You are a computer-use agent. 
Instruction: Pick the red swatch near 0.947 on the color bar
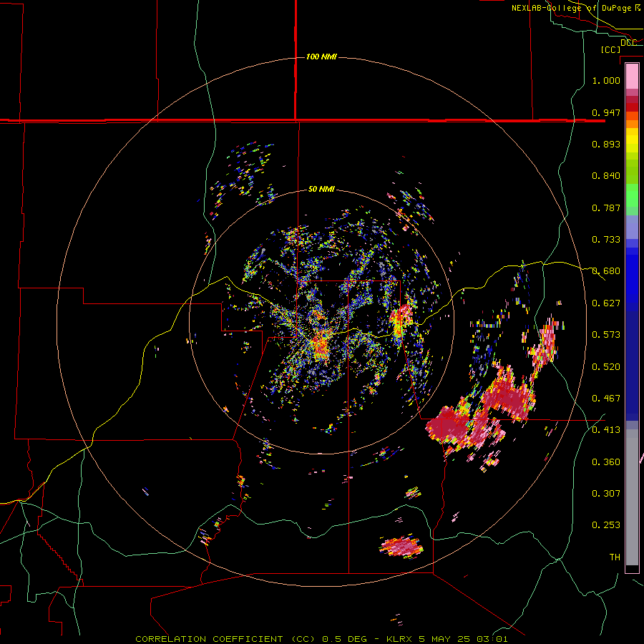coord(632,107)
